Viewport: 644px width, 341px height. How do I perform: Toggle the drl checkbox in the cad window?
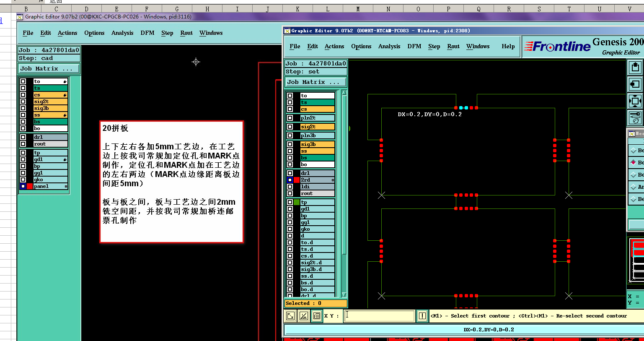23,137
